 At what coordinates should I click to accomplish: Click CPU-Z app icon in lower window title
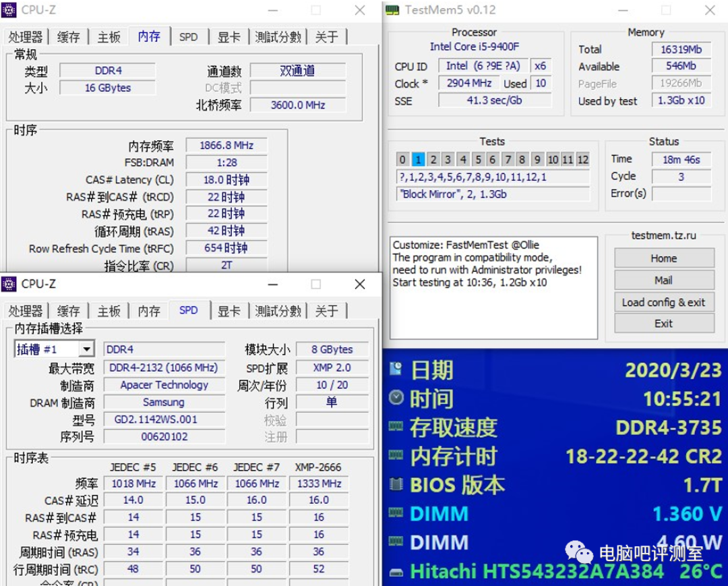[x=9, y=284]
